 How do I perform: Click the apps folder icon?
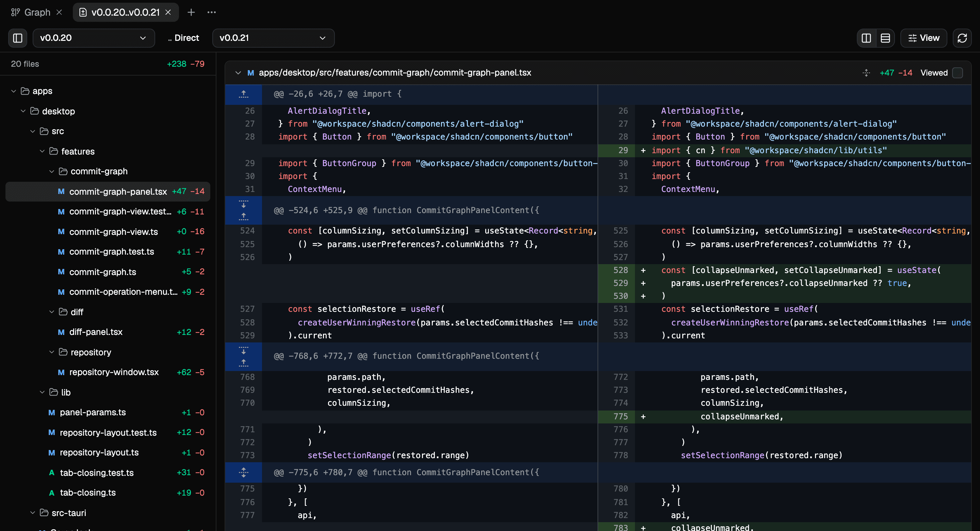click(25, 91)
